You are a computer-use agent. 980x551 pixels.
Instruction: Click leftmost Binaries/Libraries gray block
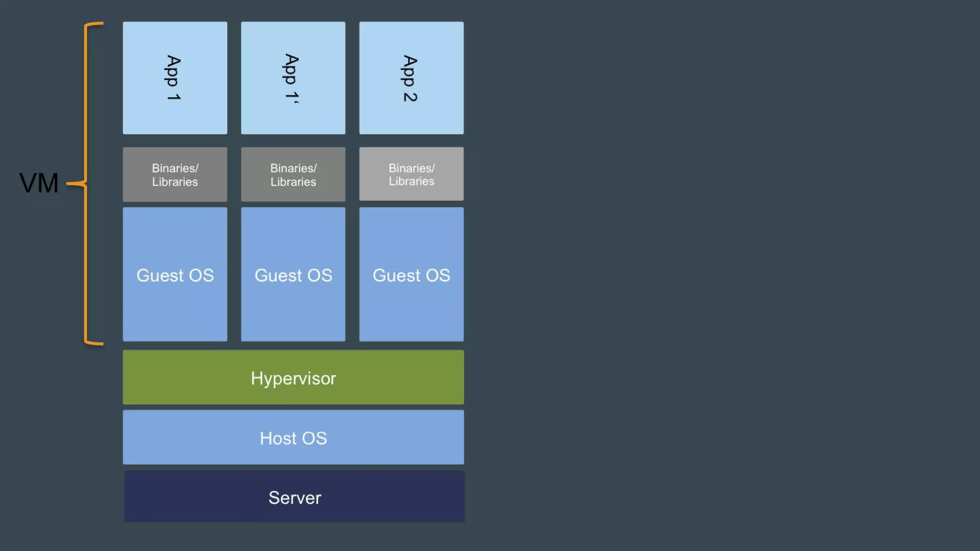tap(175, 175)
